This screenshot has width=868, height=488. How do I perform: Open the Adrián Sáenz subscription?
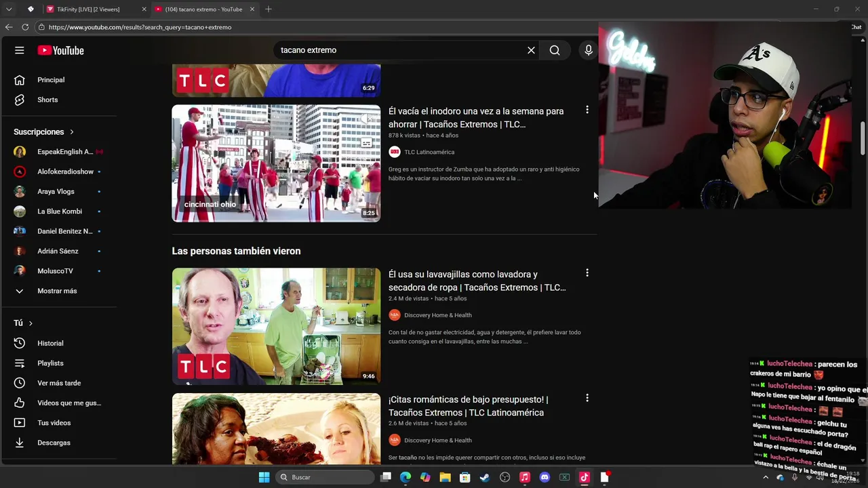tap(59, 251)
